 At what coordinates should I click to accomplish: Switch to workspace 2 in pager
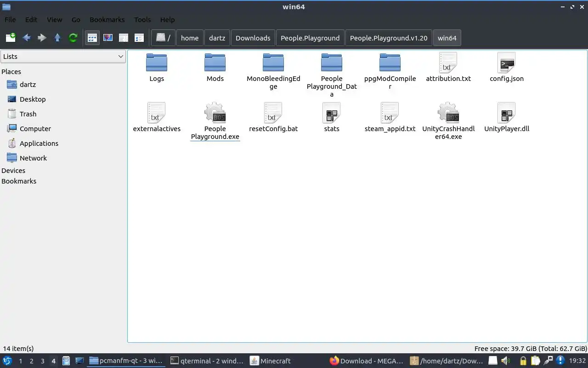point(31,361)
